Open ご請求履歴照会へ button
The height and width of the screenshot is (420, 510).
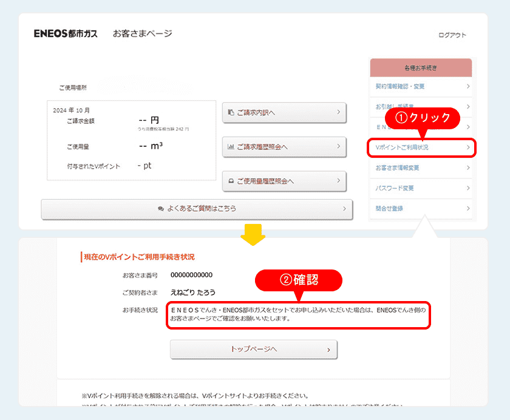(284, 147)
